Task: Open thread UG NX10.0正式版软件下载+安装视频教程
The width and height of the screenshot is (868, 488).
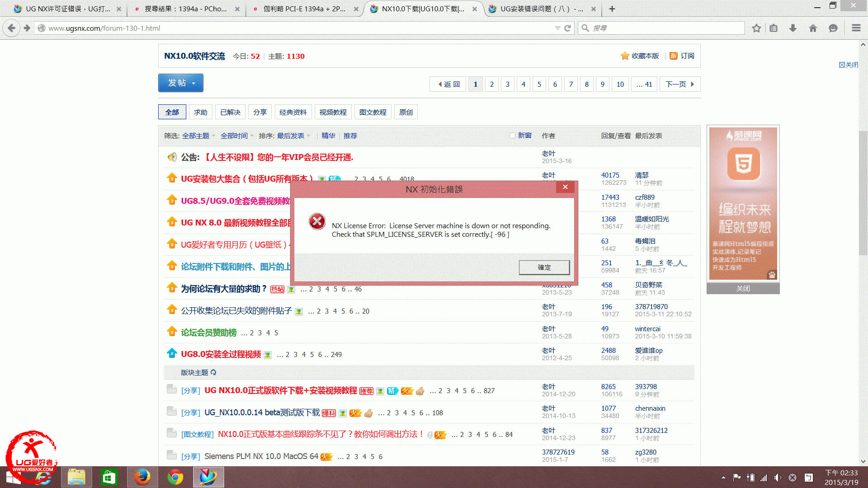Action: [x=281, y=390]
